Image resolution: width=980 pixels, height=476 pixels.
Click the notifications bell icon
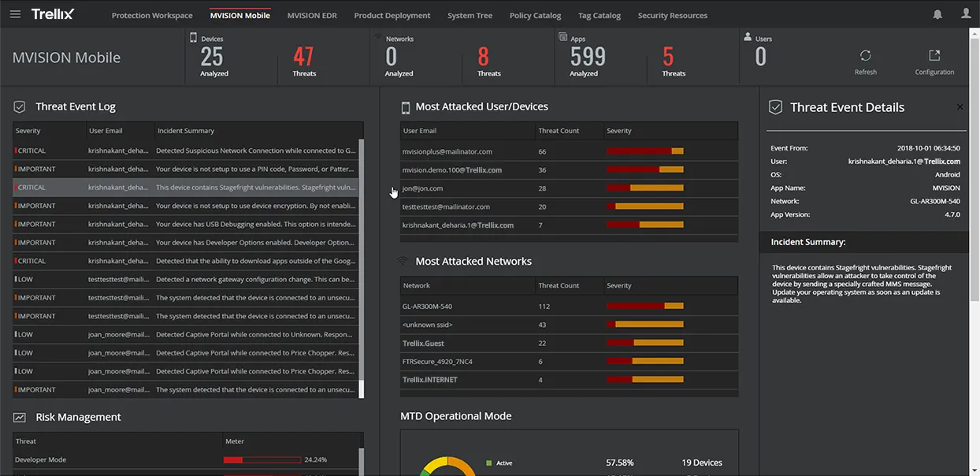(x=937, y=14)
